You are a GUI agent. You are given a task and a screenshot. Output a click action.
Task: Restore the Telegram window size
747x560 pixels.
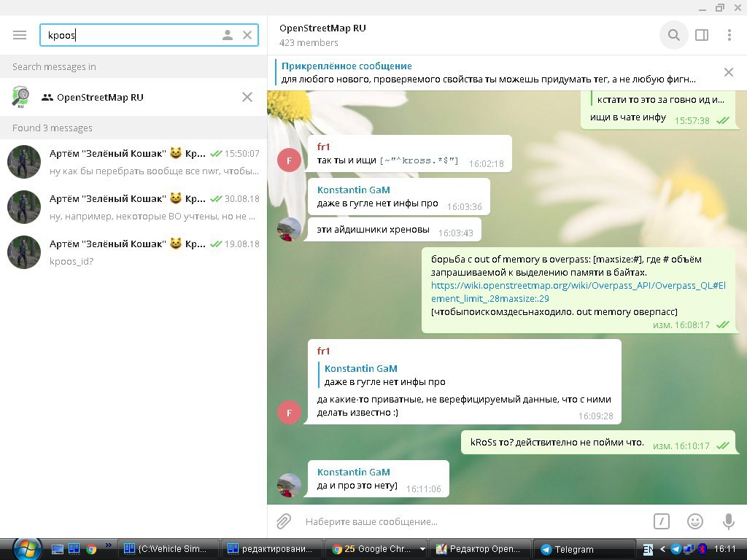pos(720,7)
